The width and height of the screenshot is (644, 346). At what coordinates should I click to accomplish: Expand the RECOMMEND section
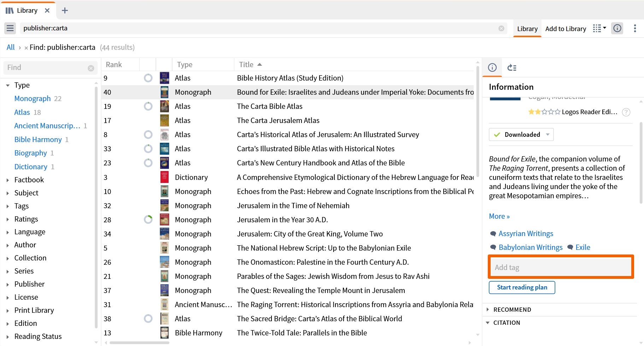(488, 310)
